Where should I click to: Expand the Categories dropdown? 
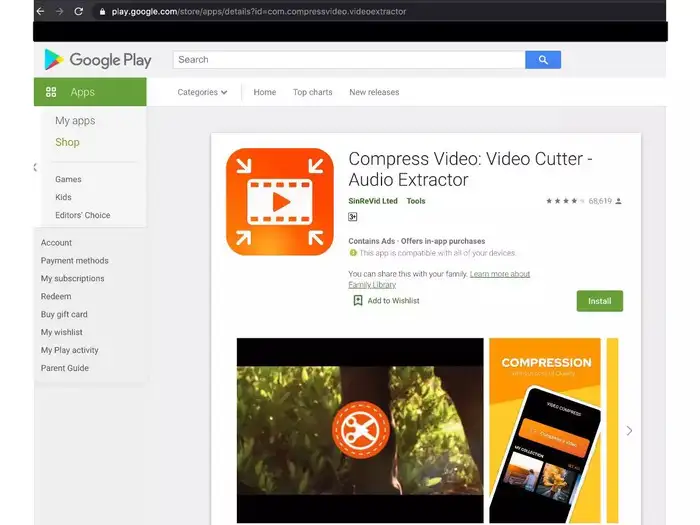202,92
